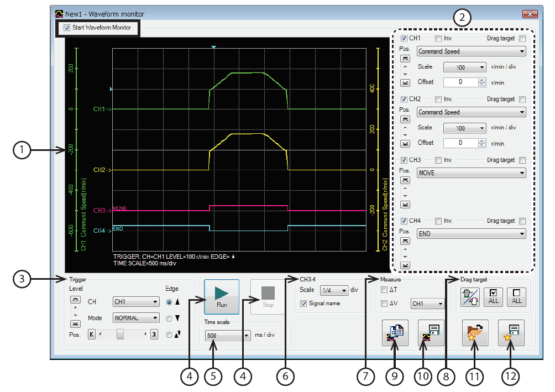The image size is (555, 392).
Task: Check CH1 Drag target box
Action: (x=522, y=38)
